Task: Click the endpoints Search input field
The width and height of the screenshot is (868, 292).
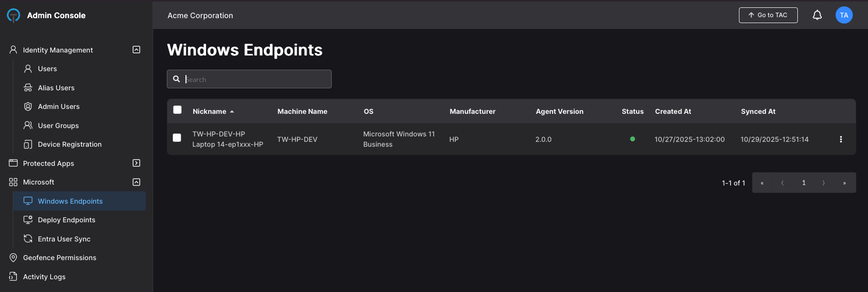Action: click(255, 79)
